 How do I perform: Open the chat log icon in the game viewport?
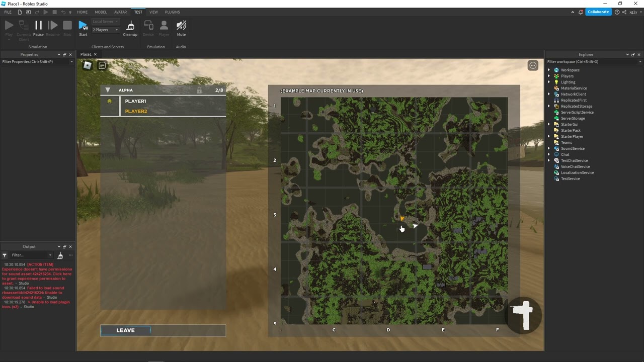click(102, 65)
